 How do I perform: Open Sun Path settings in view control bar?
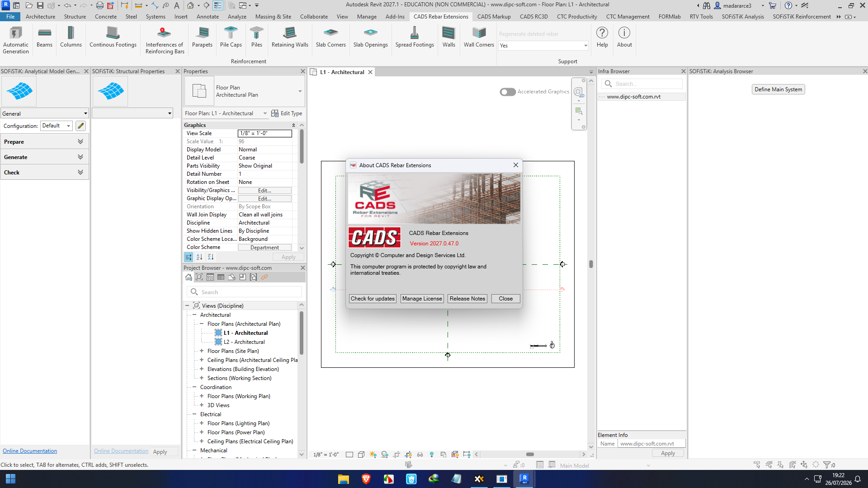[373, 455]
